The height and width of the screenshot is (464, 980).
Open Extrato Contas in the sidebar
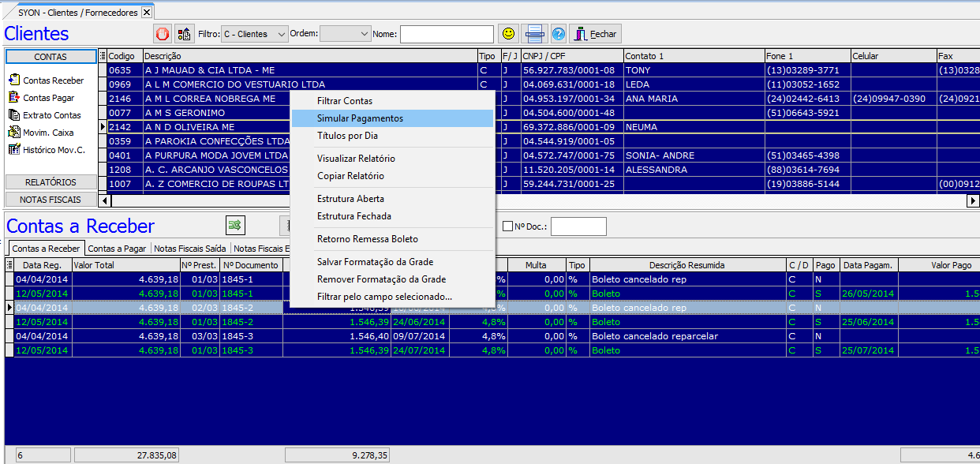pos(51,115)
